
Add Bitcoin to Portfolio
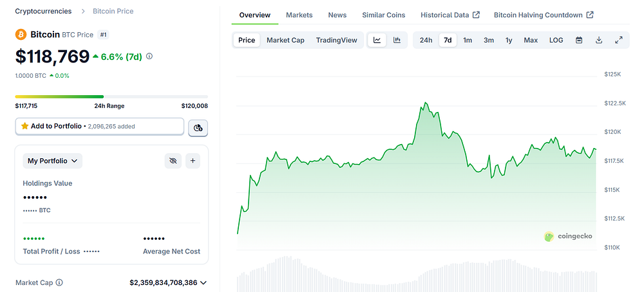[x=99, y=126]
